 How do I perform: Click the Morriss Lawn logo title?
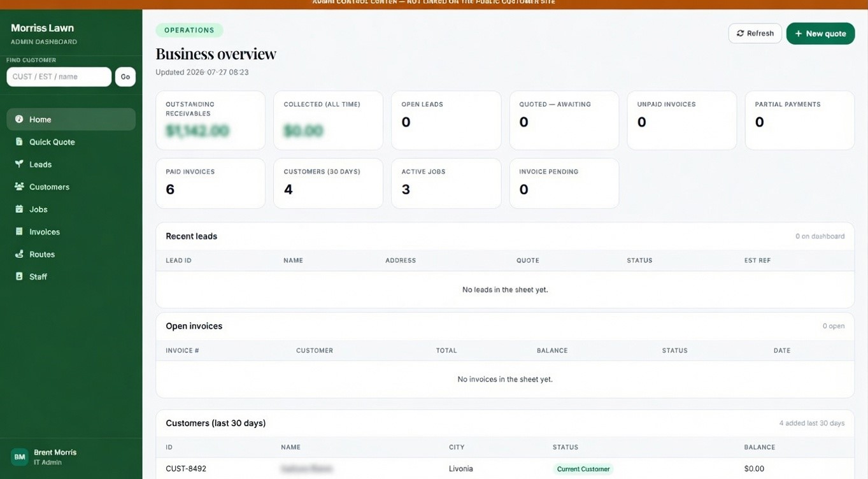(x=42, y=28)
